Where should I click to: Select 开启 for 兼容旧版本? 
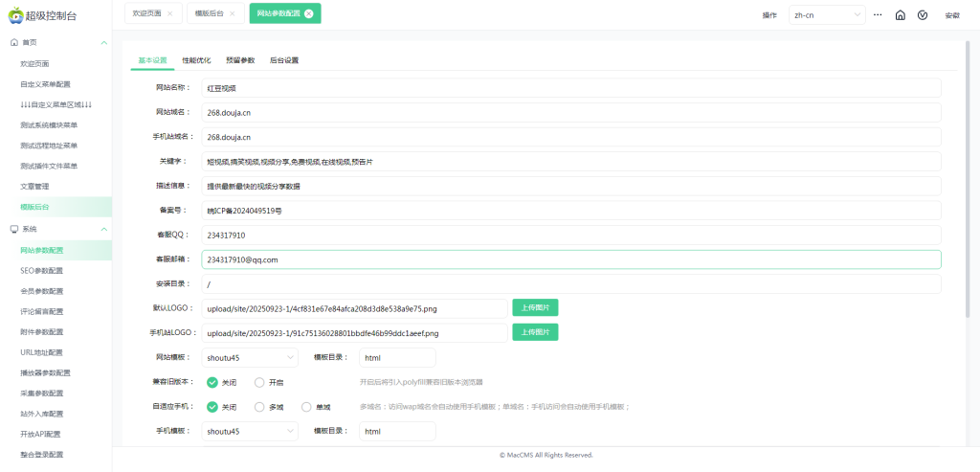tap(259, 381)
